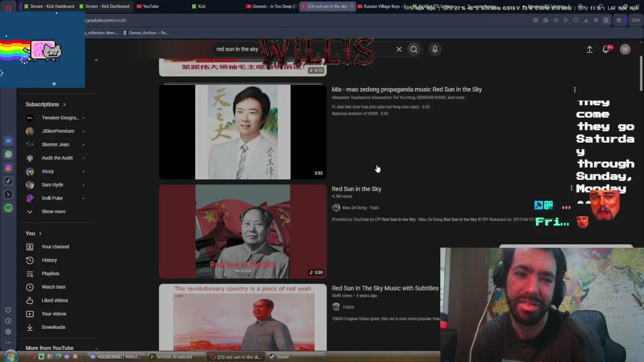Open Opera sidebar three-dot more menu
The width and height of the screenshot is (644, 362).
click(x=8, y=342)
